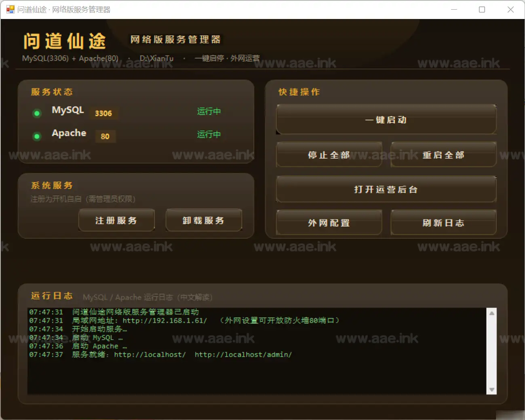Viewport: 525px width, 420px height.
Task: Minimize the 问道仙途 window
Action: point(454,9)
